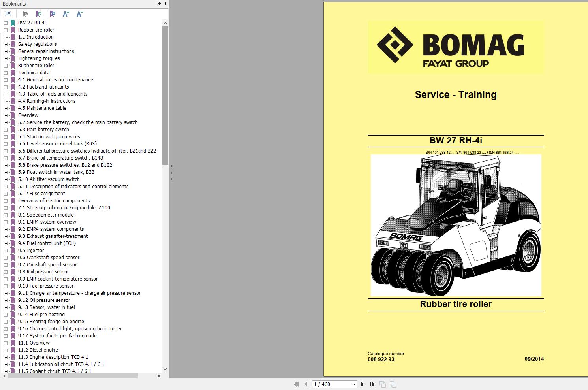The width and height of the screenshot is (588, 390).
Task: Go to the previous page
Action: tap(306, 384)
